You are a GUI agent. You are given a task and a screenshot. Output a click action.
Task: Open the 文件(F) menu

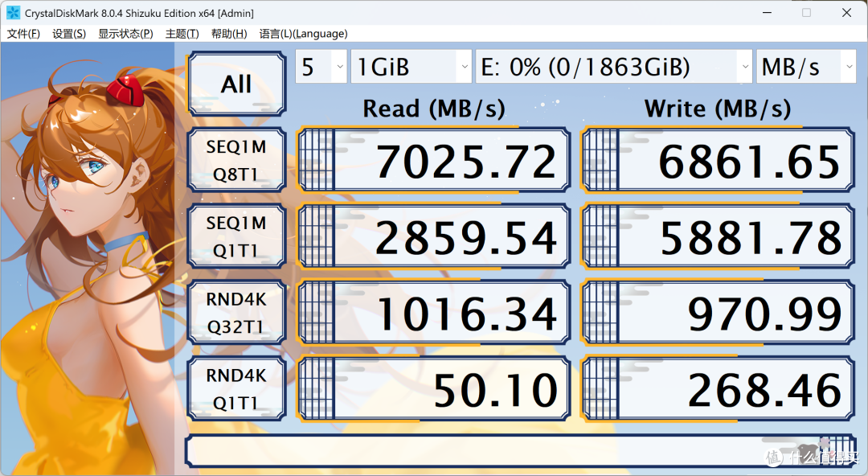(x=23, y=34)
